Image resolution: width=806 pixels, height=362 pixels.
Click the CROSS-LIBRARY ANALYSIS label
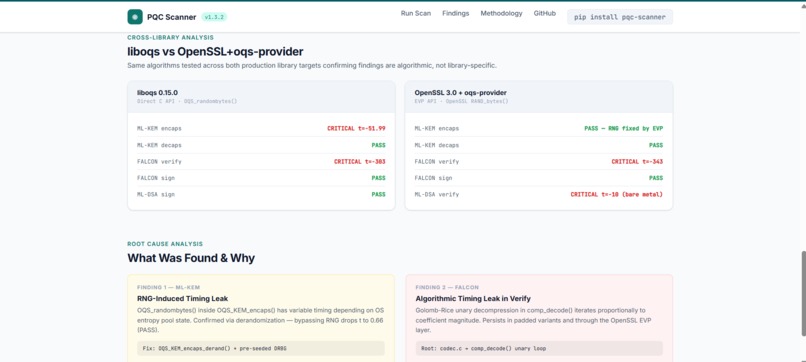point(171,38)
